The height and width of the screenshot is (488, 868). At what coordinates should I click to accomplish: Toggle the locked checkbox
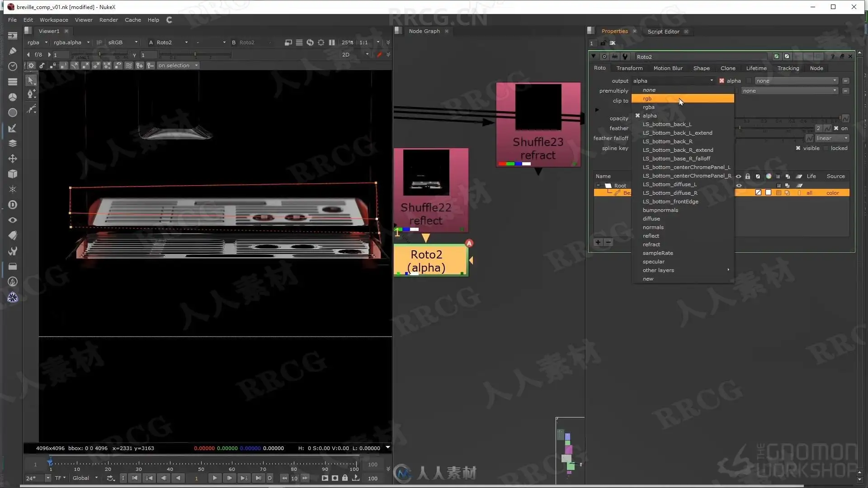click(826, 148)
